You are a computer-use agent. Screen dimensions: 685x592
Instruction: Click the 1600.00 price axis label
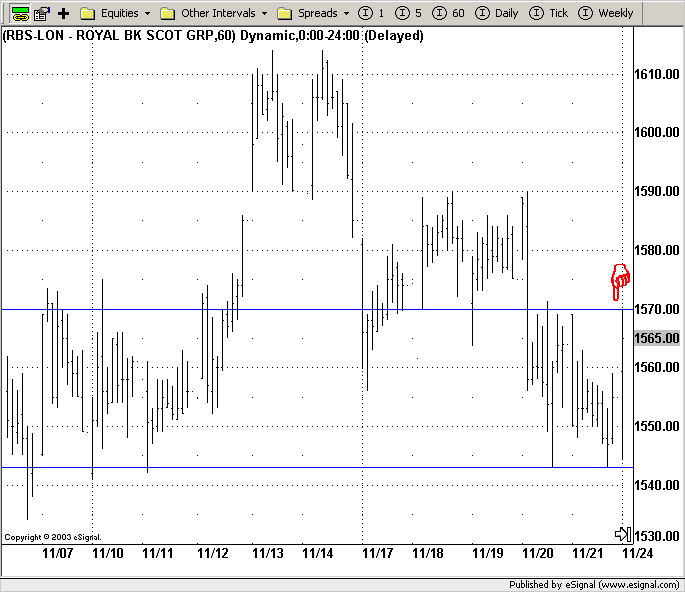coord(657,132)
